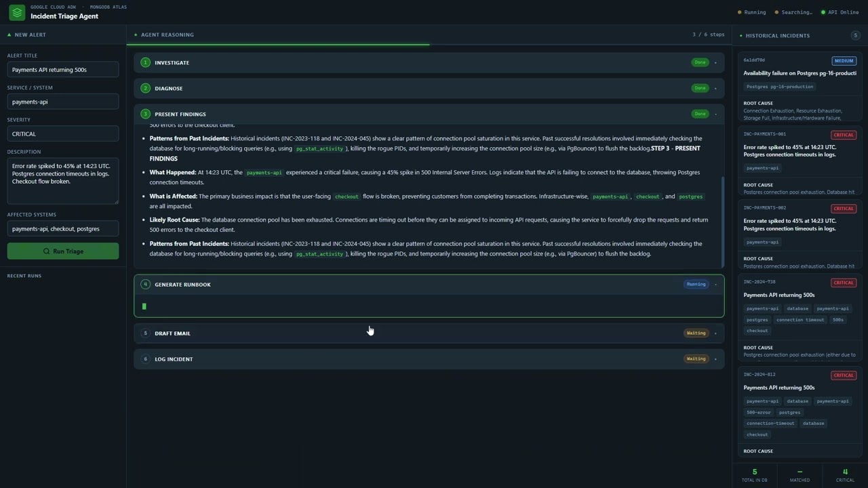This screenshot has width=868, height=488.
Task: Click the Recent Runs heading
Action: tap(24, 276)
